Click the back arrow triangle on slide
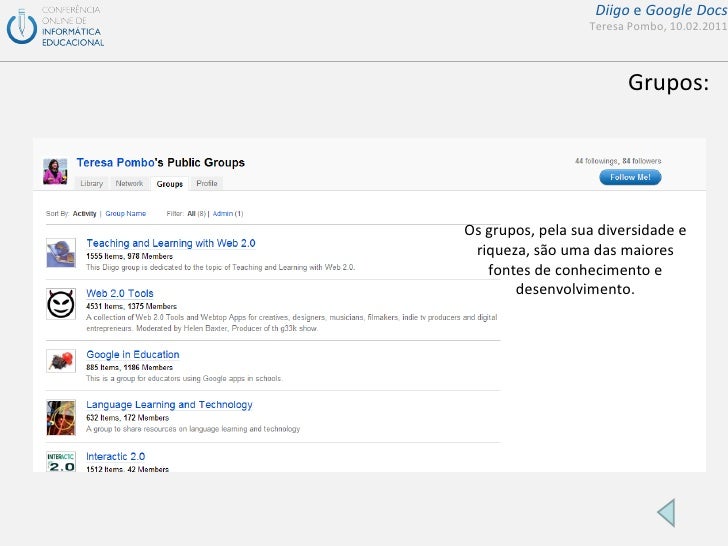 point(667,513)
